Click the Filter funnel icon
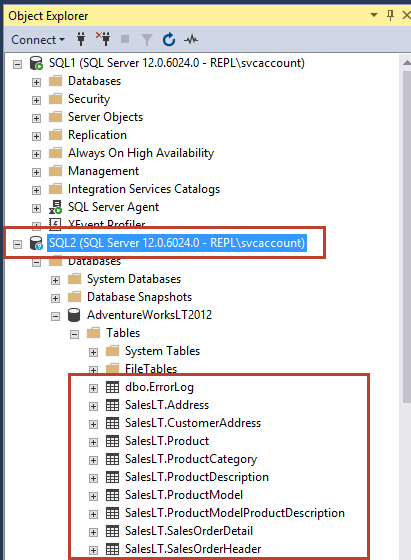The height and width of the screenshot is (560, 411). point(147,40)
